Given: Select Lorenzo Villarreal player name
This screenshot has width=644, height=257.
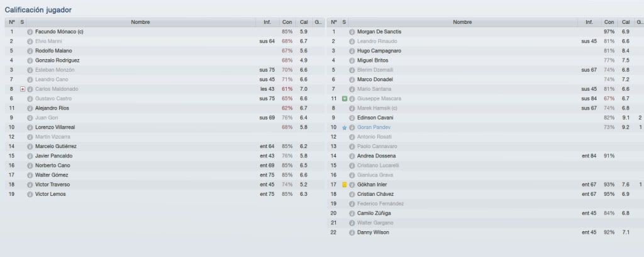Looking at the screenshot, I should (x=55, y=127).
